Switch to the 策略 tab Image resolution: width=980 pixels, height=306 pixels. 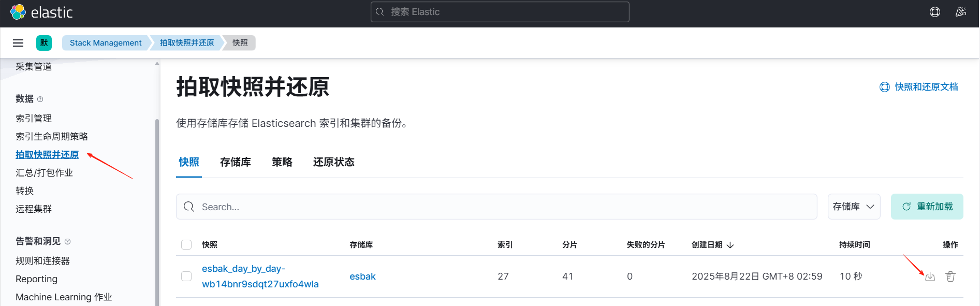tap(282, 162)
